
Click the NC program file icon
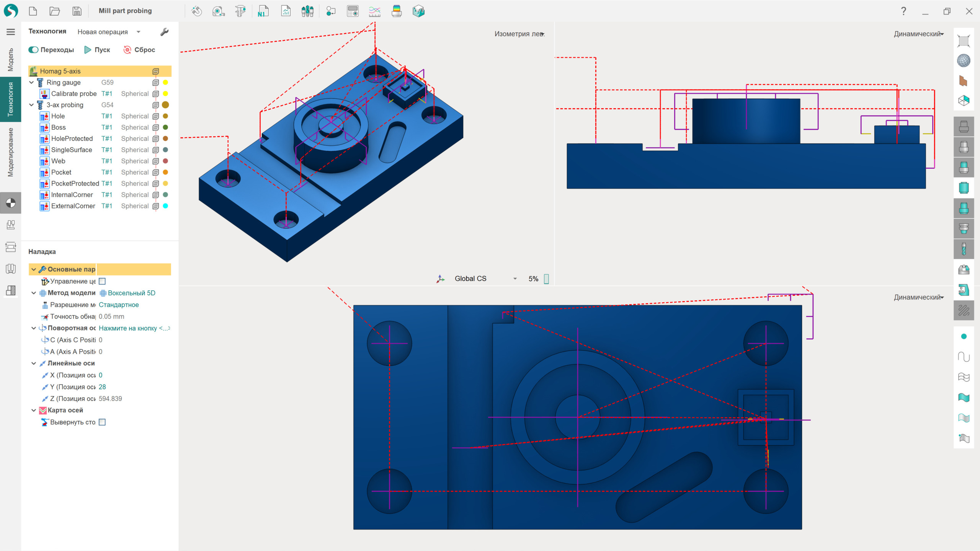(263, 11)
